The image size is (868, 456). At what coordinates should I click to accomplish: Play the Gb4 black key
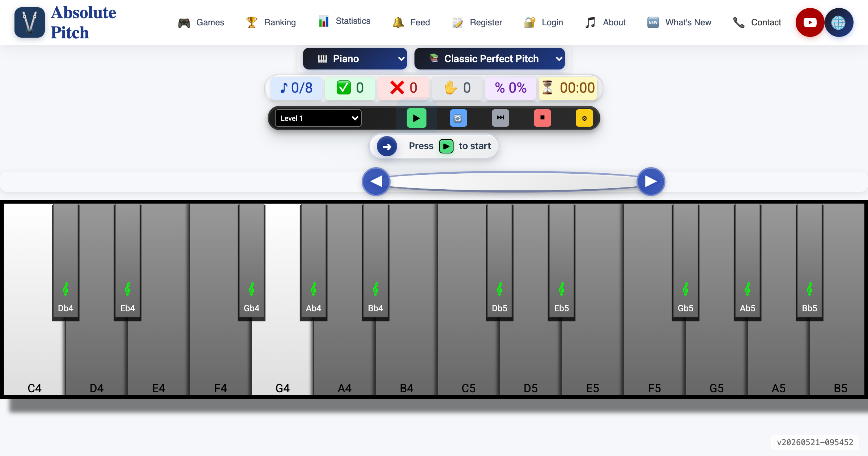click(x=251, y=262)
